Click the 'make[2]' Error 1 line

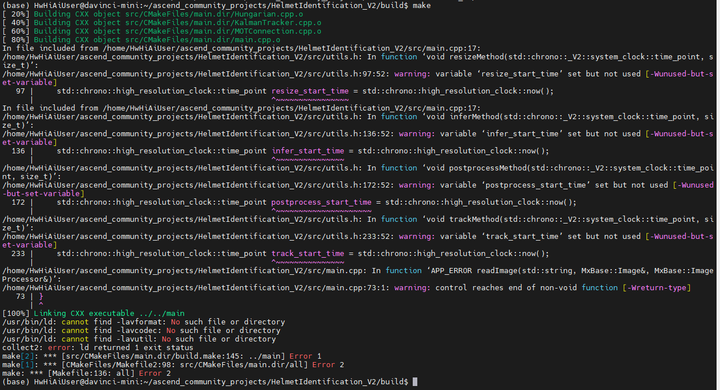(x=162, y=356)
